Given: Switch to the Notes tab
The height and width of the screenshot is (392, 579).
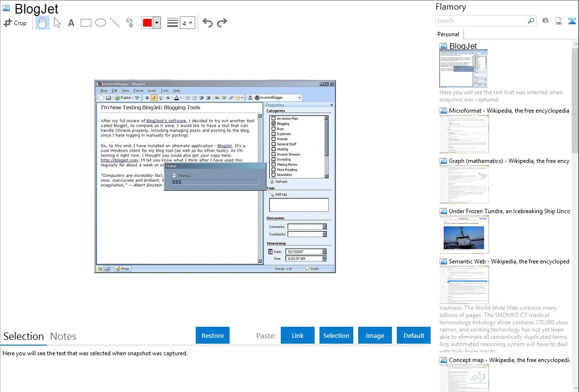Looking at the screenshot, I should (63, 336).
